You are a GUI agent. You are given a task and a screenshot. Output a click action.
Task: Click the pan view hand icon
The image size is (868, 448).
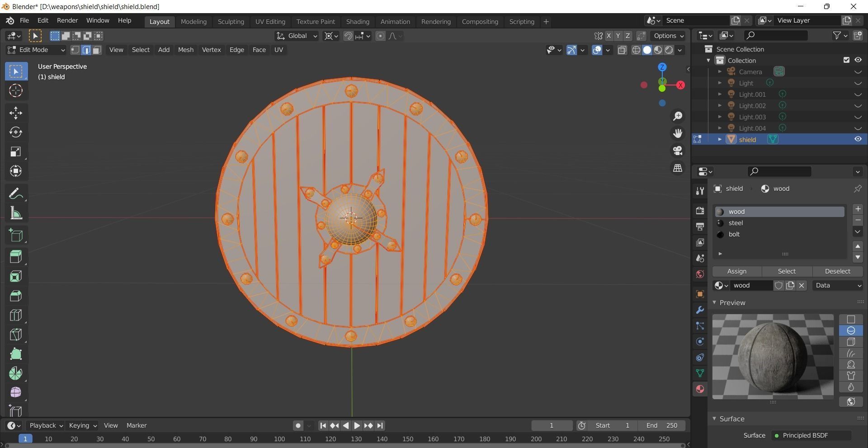click(x=678, y=133)
